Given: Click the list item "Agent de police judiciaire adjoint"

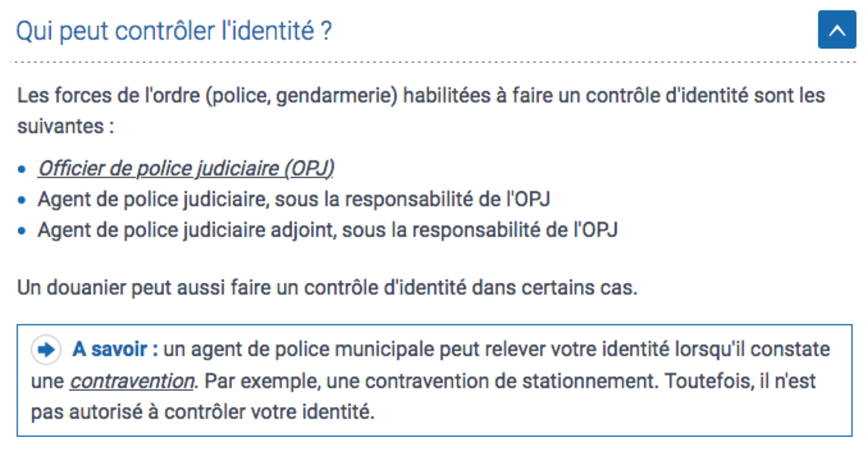Looking at the screenshot, I should click(327, 230).
